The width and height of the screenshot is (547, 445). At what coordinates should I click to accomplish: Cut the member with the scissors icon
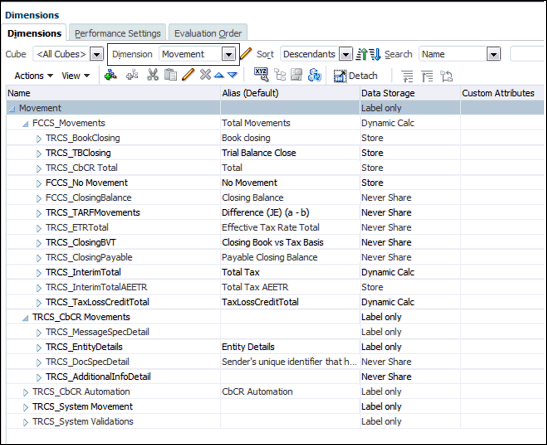(x=152, y=75)
